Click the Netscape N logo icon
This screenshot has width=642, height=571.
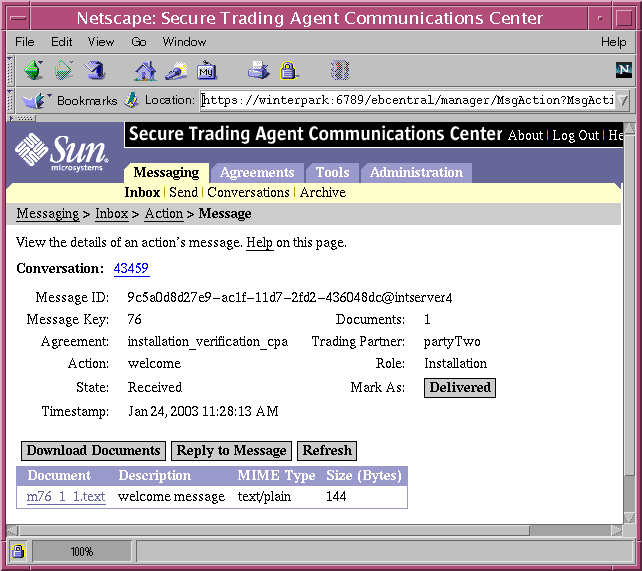click(624, 70)
